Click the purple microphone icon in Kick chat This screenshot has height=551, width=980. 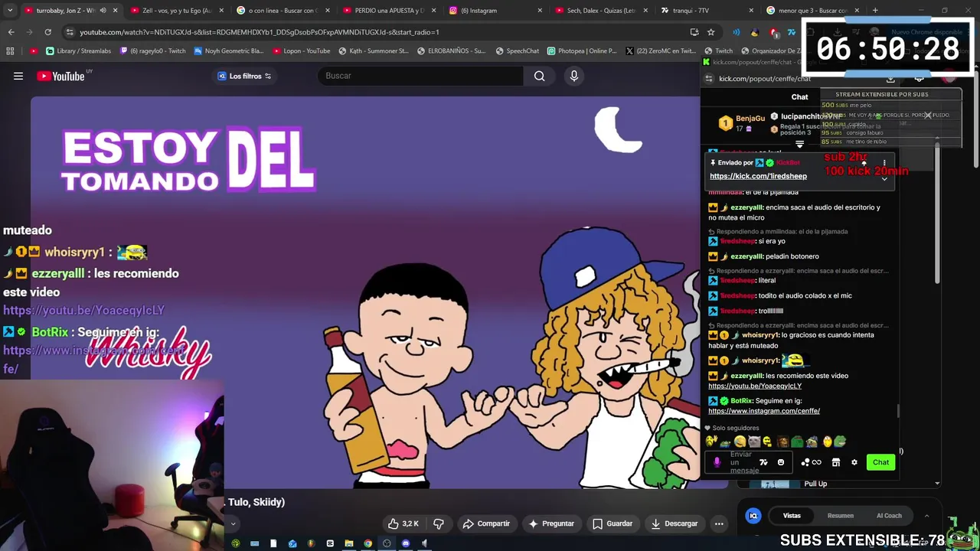(x=717, y=462)
